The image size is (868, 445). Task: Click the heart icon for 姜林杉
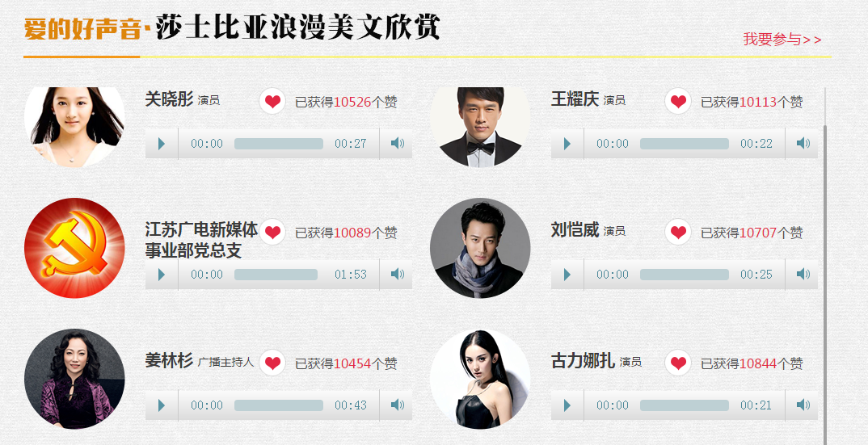(x=272, y=363)
